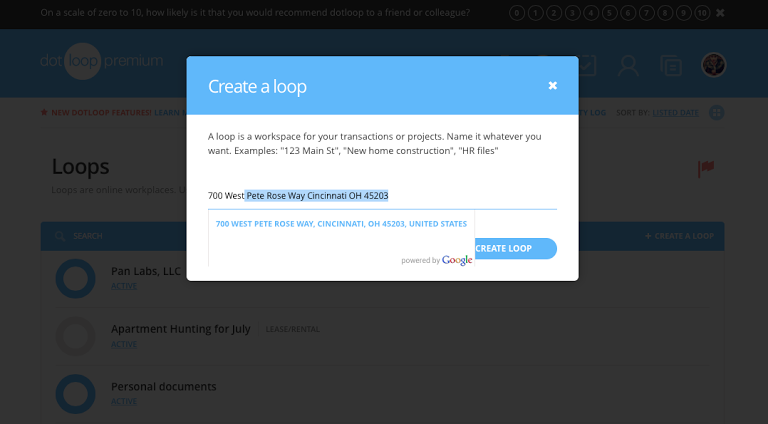
Task: Open the documents stack icon in header
Action: coord(671,65)
